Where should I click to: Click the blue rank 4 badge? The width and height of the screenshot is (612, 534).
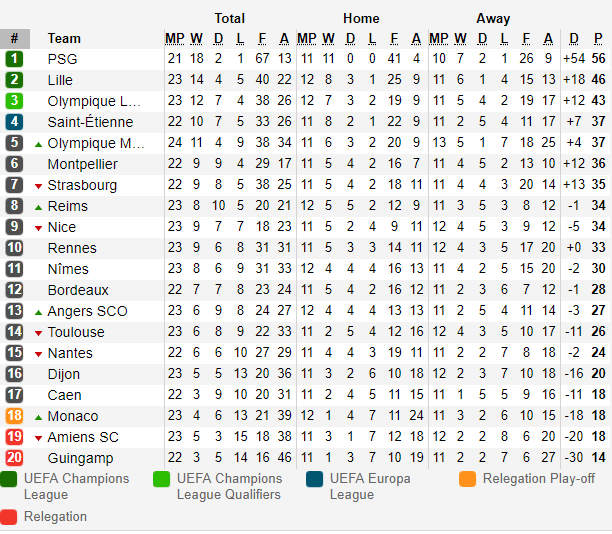(x=14, y=122)
